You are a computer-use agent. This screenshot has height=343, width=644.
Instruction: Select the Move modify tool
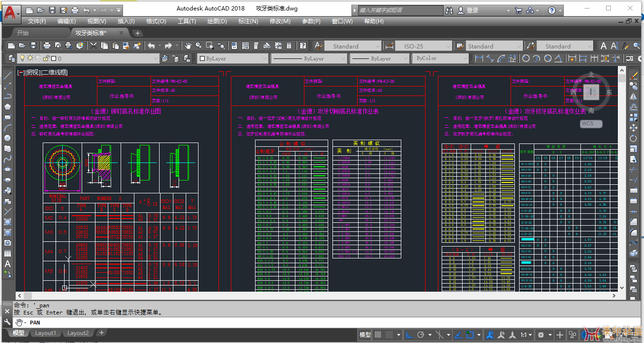[634, 128]
